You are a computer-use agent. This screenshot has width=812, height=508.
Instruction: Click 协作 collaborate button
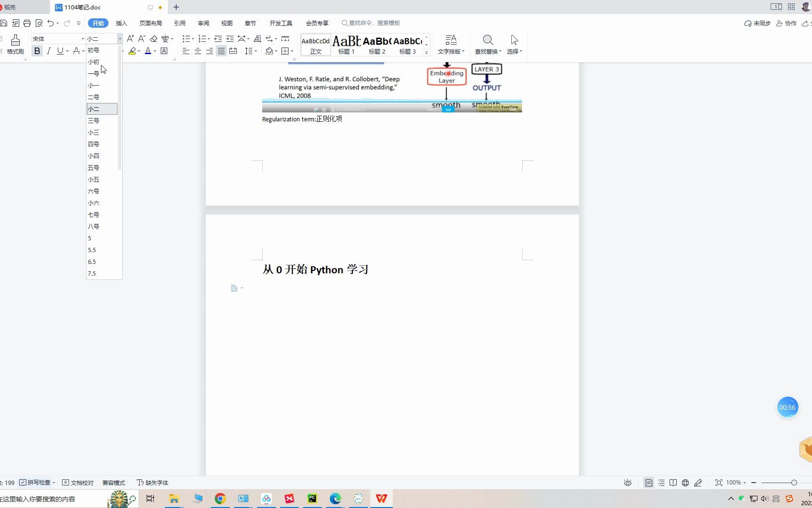pyautogui.click(x=786, y=23)
